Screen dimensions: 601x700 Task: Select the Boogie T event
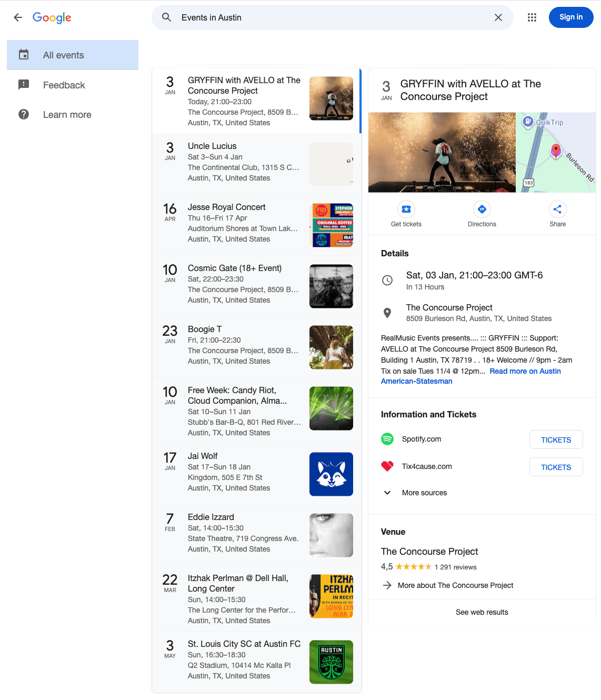[256, 347]
